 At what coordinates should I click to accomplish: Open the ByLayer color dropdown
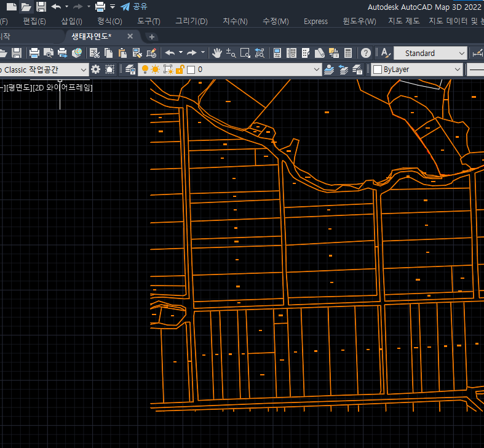457,70
